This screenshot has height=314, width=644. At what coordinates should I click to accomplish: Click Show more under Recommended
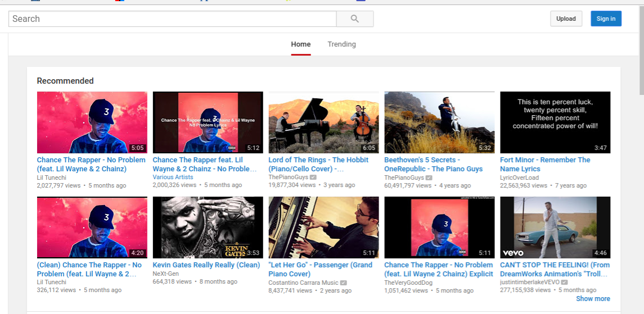coord(593,299)
